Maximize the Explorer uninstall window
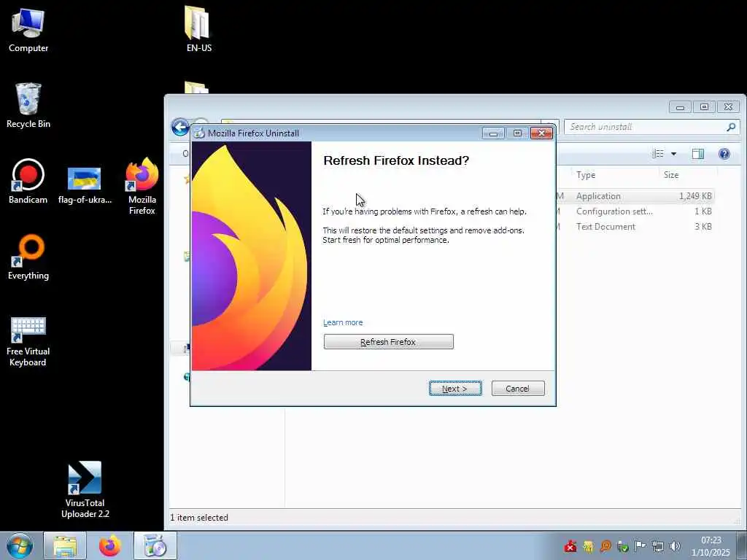The image size is (747, 560). [x=704, y=106]
